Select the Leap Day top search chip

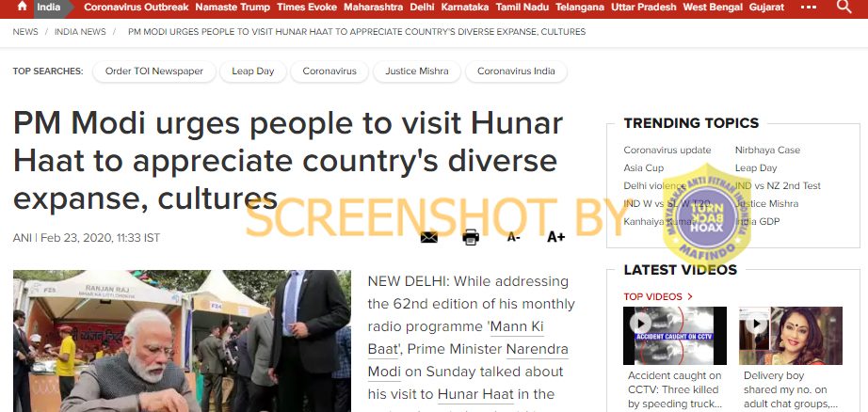click(253, 71)
